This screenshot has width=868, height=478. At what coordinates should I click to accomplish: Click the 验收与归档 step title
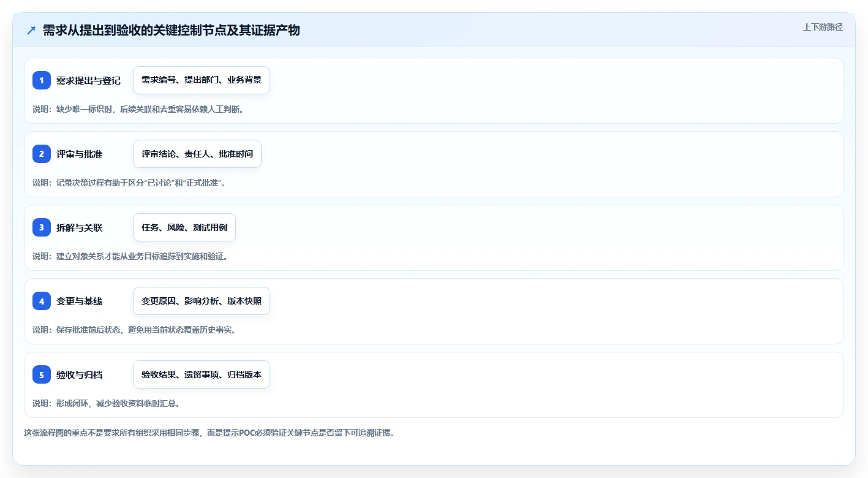click(x=80, y=374)
